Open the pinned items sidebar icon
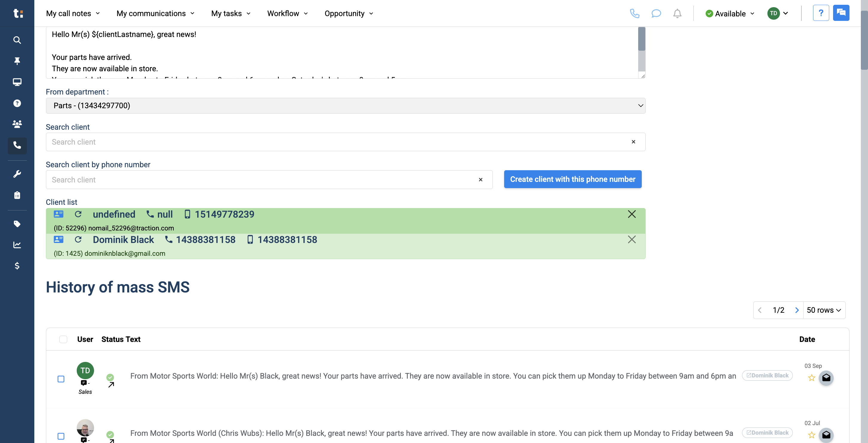The width and height of the screenshot is (868, 443). tap(17, 61)
